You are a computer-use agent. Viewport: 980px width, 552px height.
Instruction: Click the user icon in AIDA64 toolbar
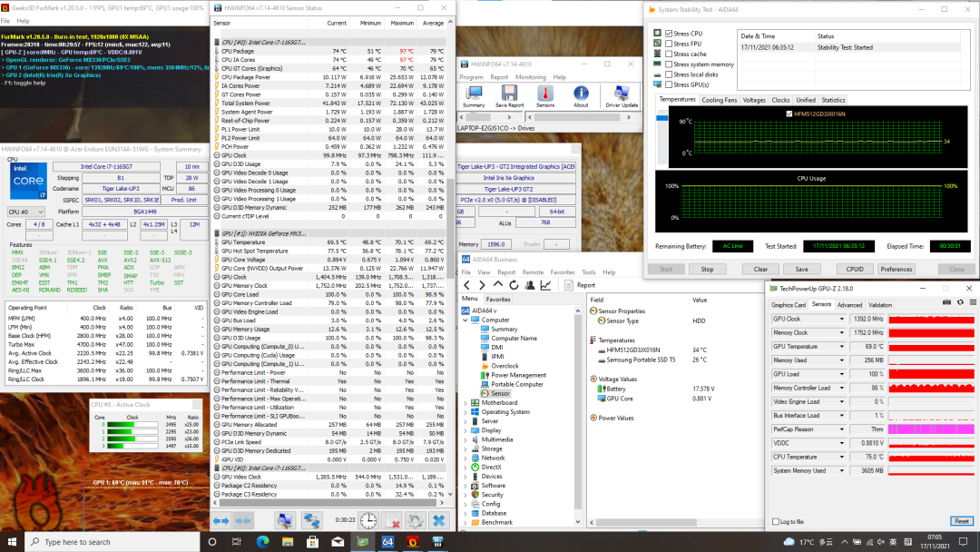click(529, 285)
